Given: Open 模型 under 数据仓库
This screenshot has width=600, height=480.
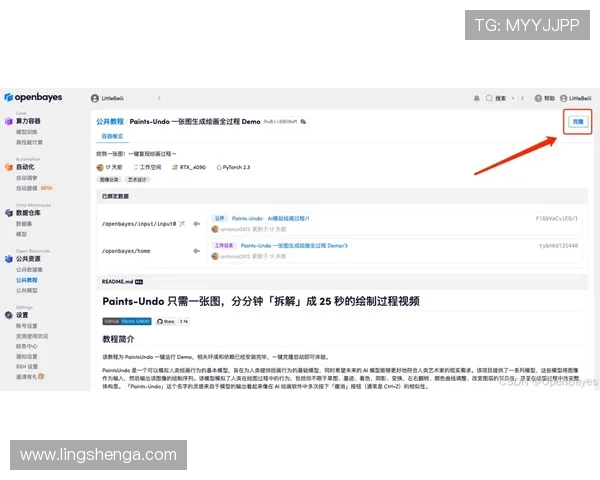Looking at the screenshot, I should click(x=21, y=234).
